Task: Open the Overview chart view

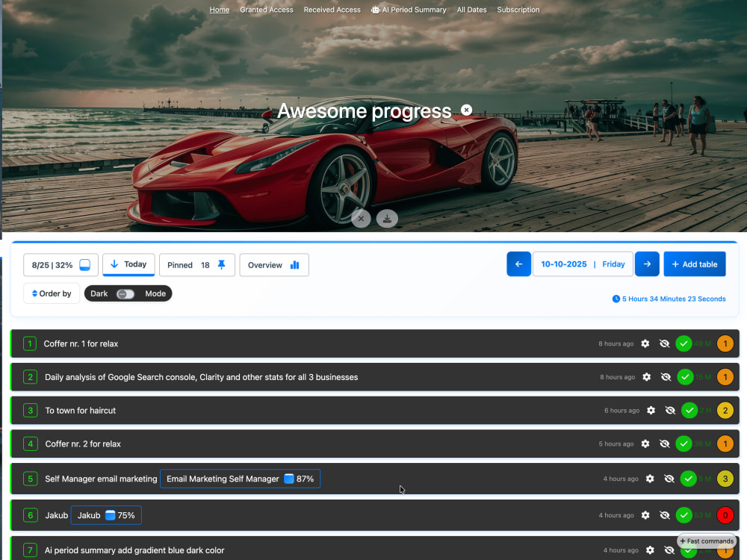Action: point(274,265)
